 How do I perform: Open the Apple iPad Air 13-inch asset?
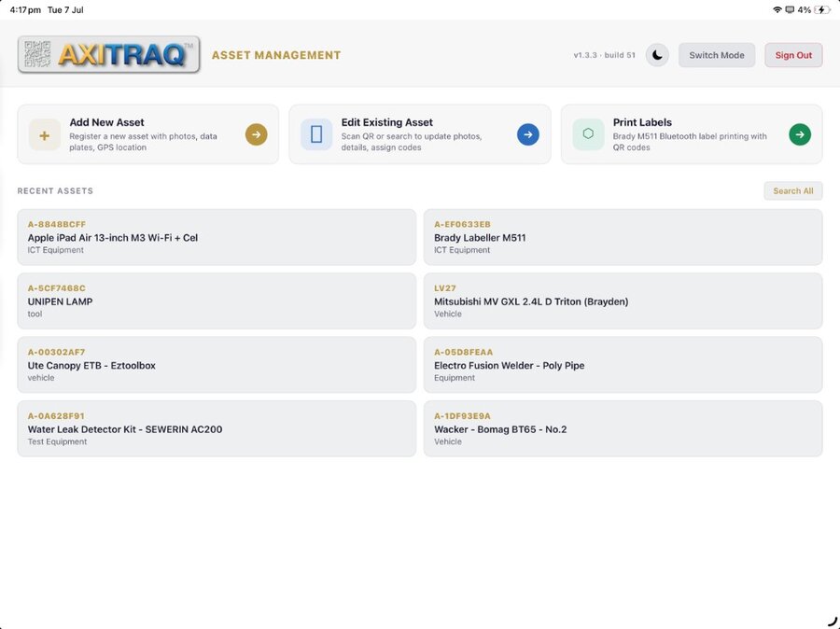[x=217, y=237]
